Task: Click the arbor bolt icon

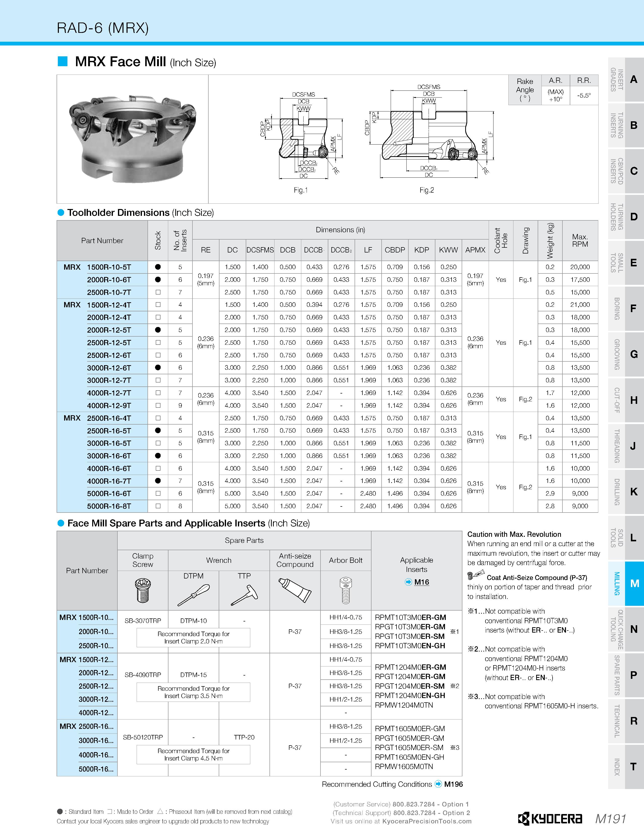Action: pyautogui.click(x=346, y=590)
